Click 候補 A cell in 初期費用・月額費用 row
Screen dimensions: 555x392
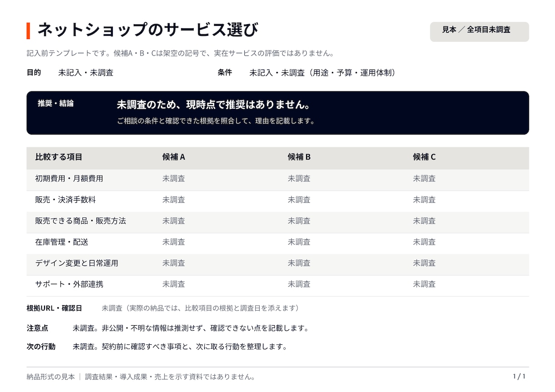coord(174,179)
